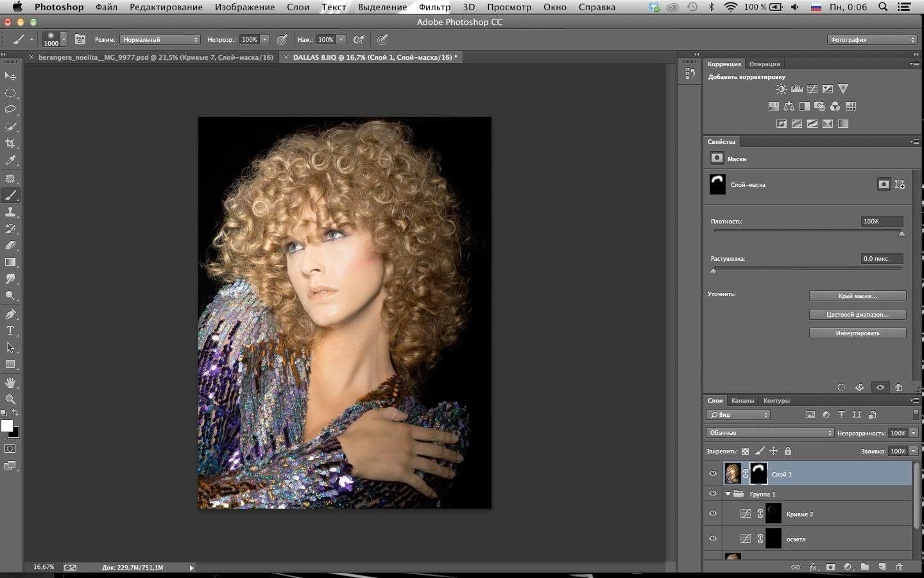The height and width of the screenshot is (578, 924).
Task: Open the Изображение menu
Action: click(x=245, y=7)
